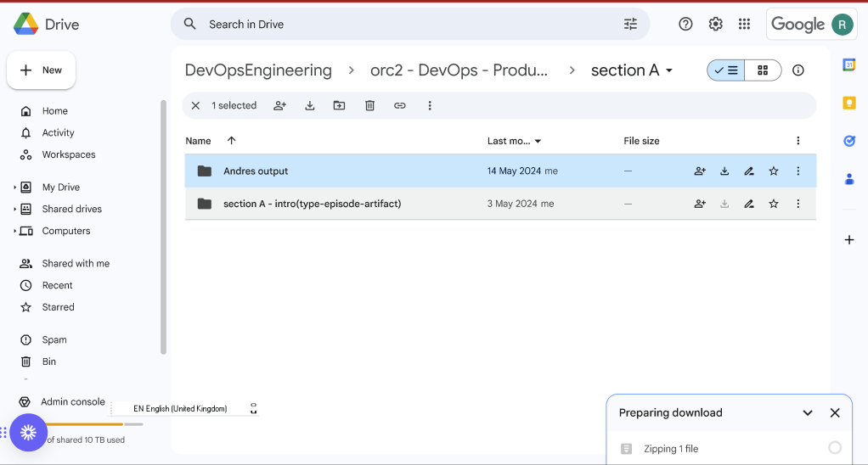The height and width of the screenshot is (465, 868).
Task: Cancel zipping via progress circle
Action: [835, 448]
